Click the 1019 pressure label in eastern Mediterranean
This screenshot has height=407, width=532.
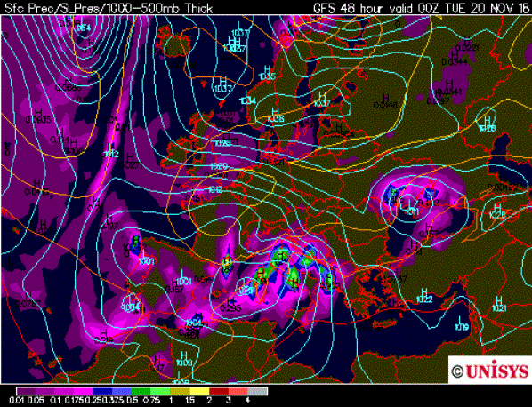pos(462,327)
